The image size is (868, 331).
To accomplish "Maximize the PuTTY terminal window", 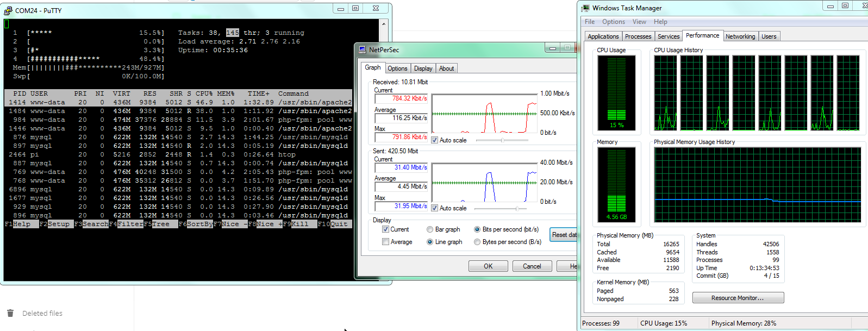I will coord(355,8).
